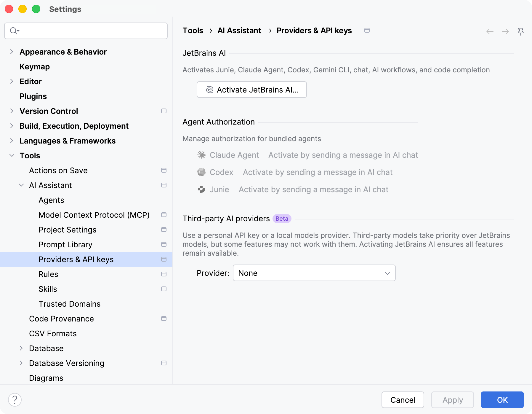Select Diagrams in settings tree

point(46,378)
